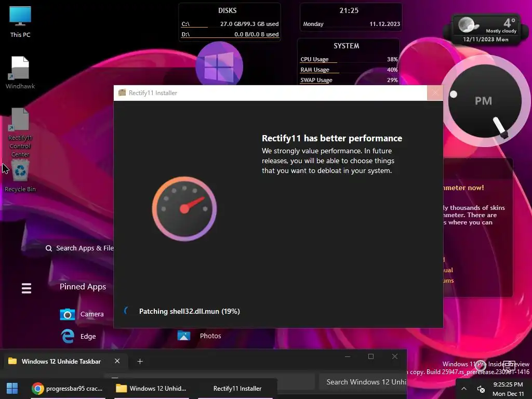Maximize the File Explorer window

[371, 356]
